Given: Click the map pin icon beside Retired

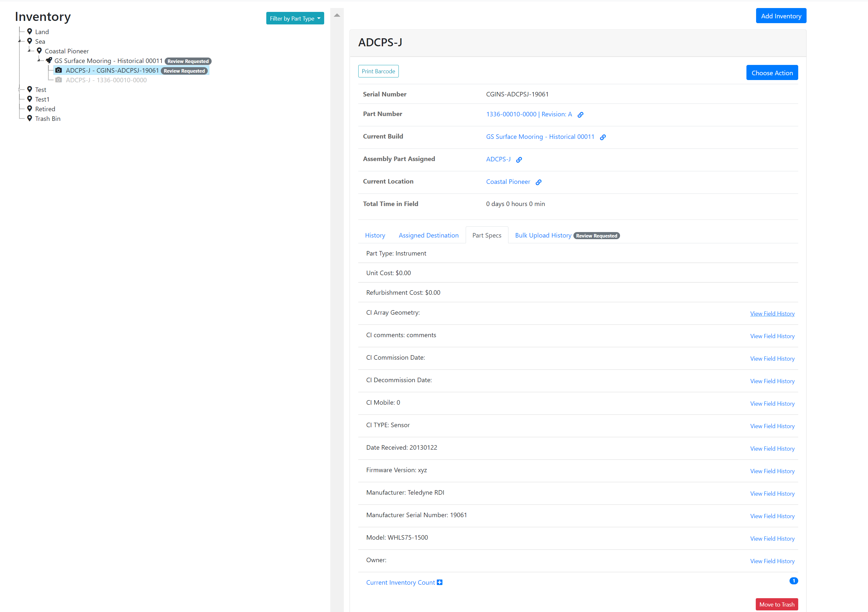Looking at the screenshot, I should [x=30, y=108].
